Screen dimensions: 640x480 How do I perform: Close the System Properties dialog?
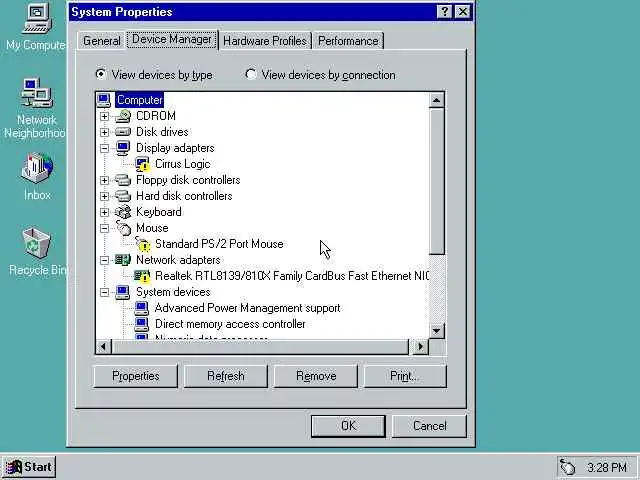point(462,12)
